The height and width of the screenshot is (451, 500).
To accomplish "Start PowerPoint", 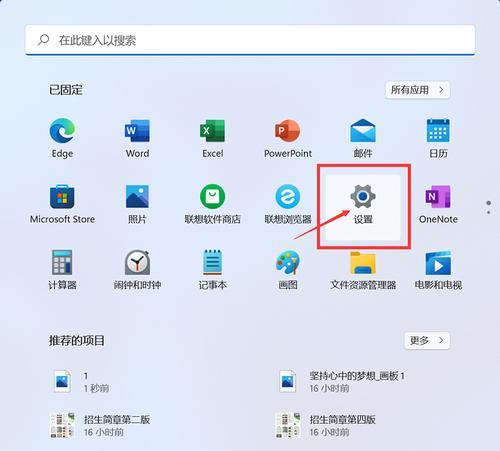I will click(288, 138).
